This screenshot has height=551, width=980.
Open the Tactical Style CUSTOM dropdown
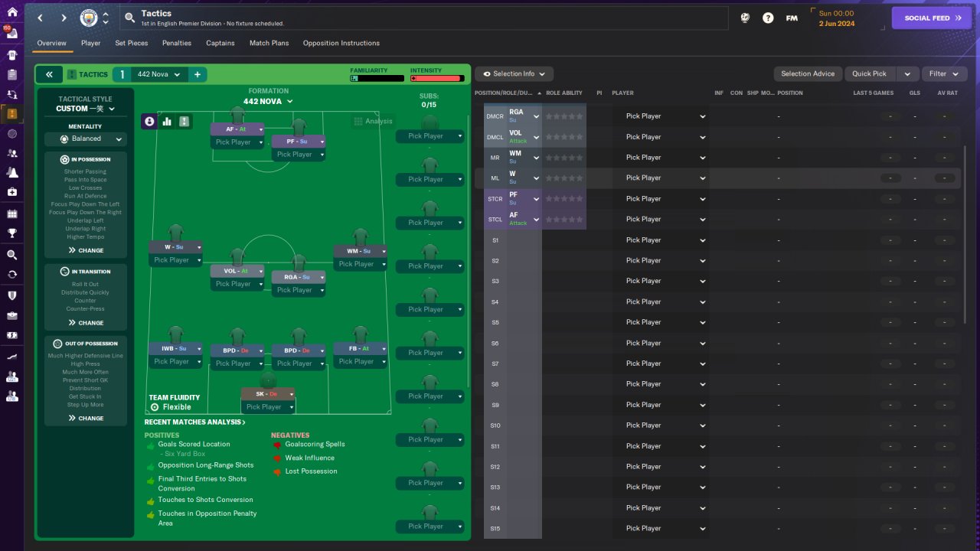point(85,109)
